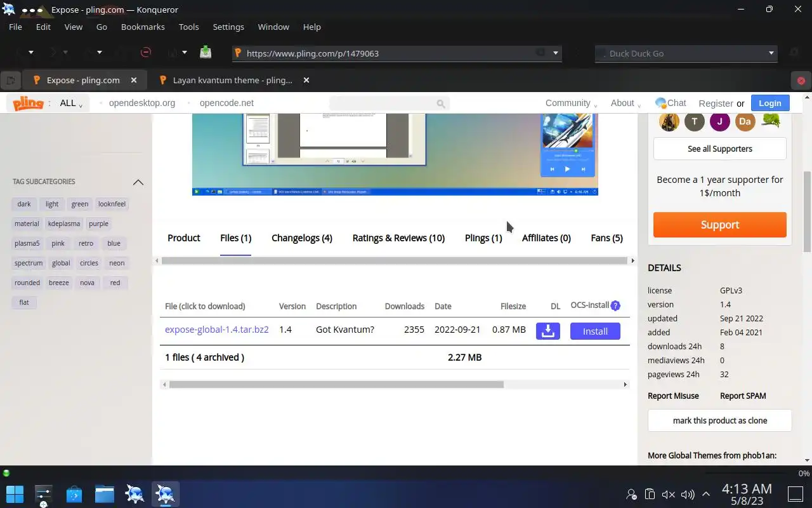812x508 pixels.
Task: Click the supporter avatar labeled Da
Action: point(745,121)
